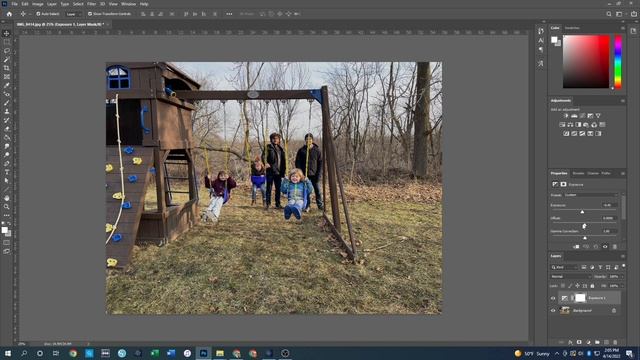
Task: Toggle adjustment visibility eye in Properties panel
Action: 605,247
